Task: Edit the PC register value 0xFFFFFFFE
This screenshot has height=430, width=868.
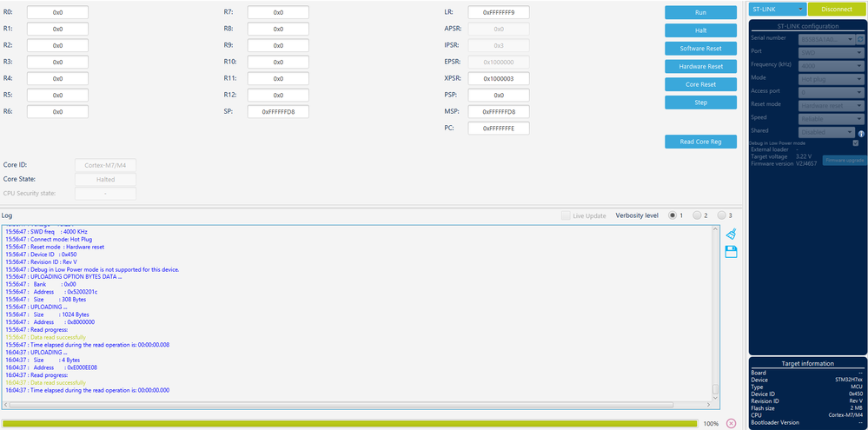Action: pyautogui.click(x=499, y=129)
